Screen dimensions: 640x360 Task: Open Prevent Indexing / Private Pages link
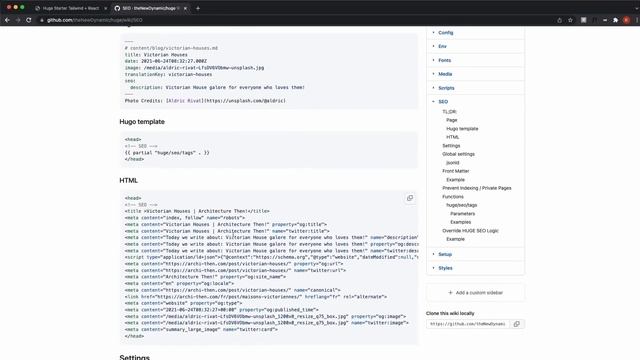477,188
